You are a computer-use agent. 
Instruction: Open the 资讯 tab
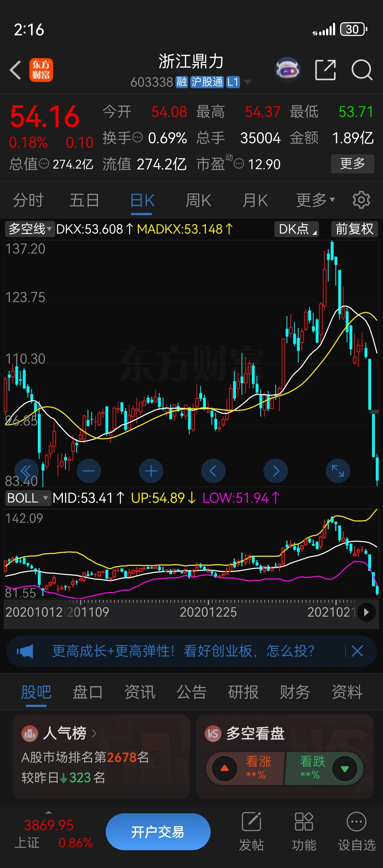140,692
